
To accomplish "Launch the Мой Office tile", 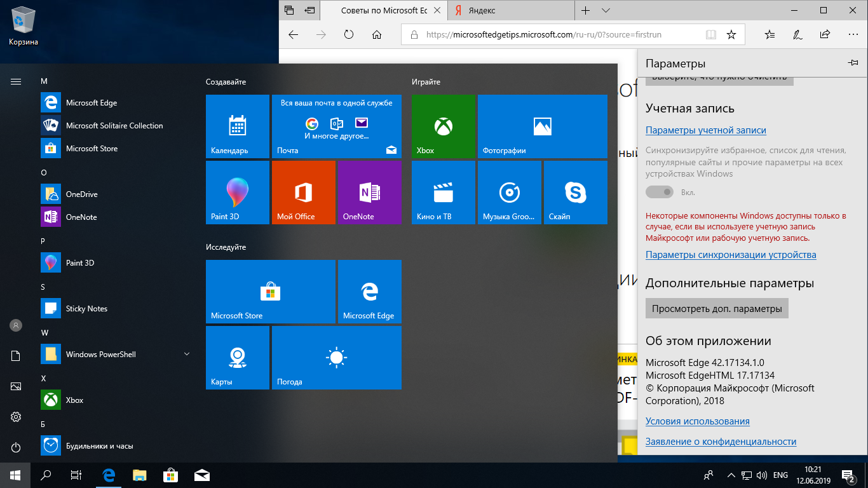I will (x=304, y=193).
